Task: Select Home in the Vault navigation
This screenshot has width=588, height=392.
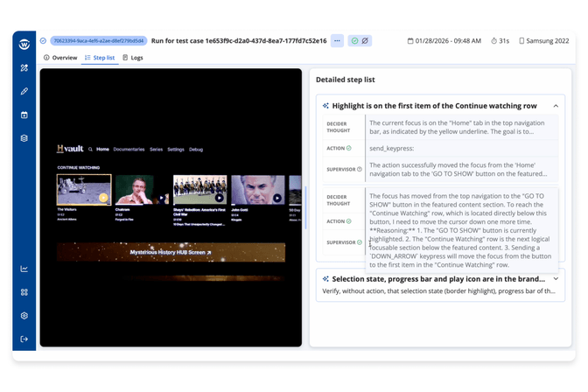Action: pos(102,150)
